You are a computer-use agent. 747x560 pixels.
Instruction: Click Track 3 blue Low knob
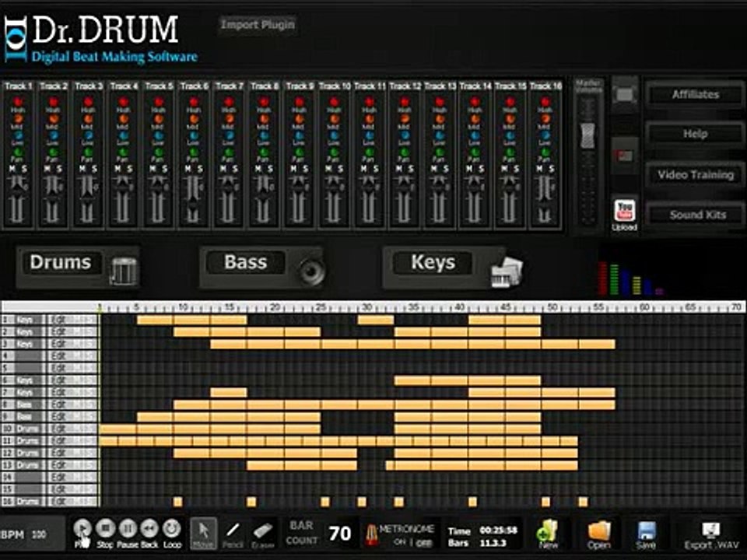pyautogui.click(x=88, y=135)
